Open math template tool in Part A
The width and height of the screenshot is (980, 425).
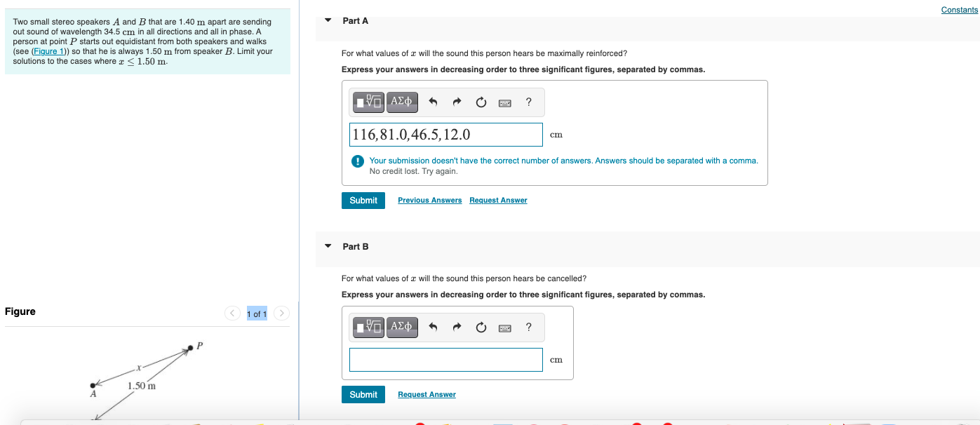click(x=369, y=102)
